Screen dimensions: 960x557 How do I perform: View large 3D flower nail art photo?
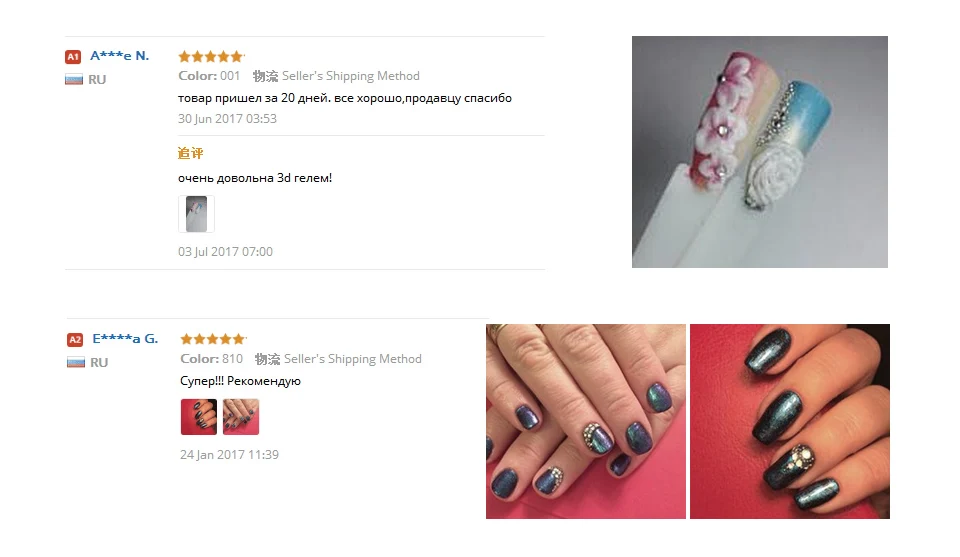click(760, 152)
